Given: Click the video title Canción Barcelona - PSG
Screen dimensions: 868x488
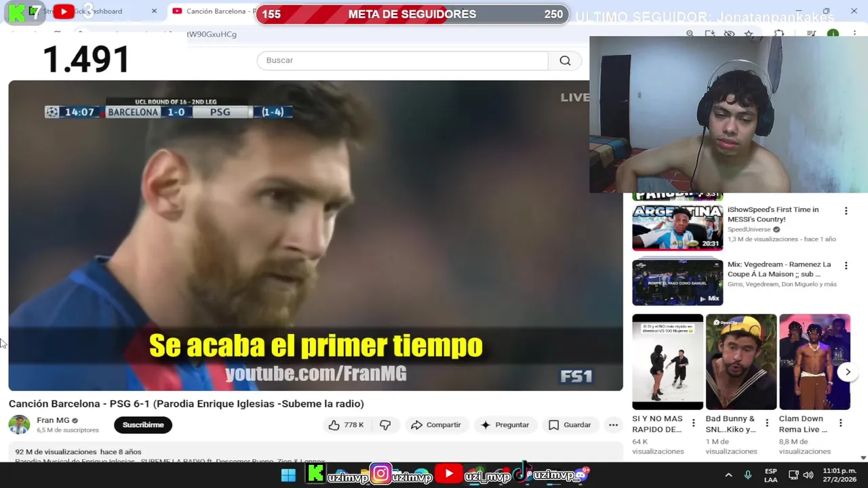Looking at the screenshot, I should click(186, 404).
